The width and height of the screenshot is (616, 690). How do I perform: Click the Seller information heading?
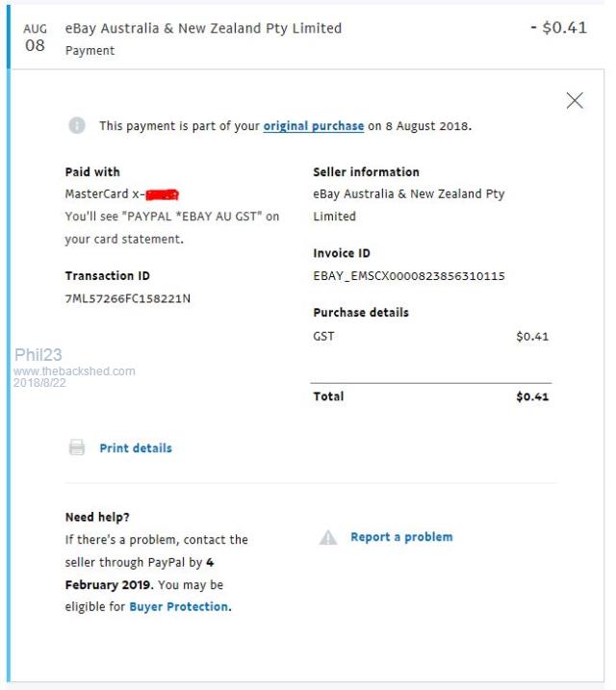(x=366, y=172)
